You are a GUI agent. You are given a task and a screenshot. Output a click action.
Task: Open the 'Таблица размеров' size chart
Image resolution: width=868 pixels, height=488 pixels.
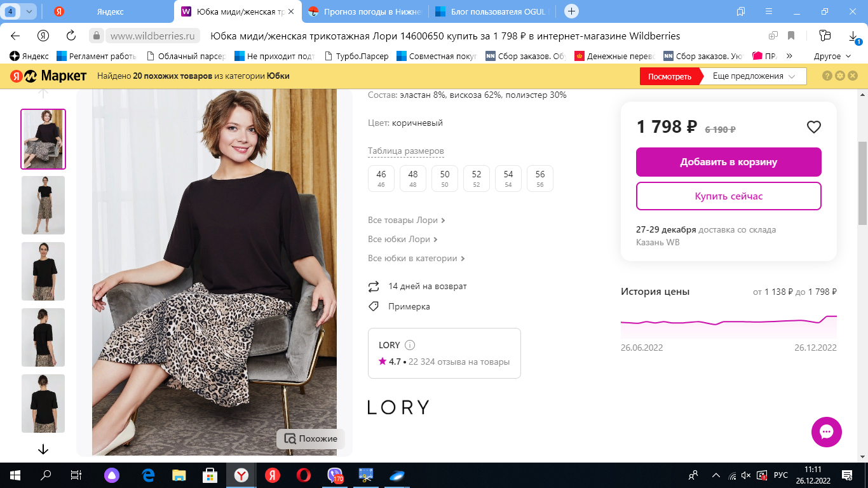click(406, 151)
